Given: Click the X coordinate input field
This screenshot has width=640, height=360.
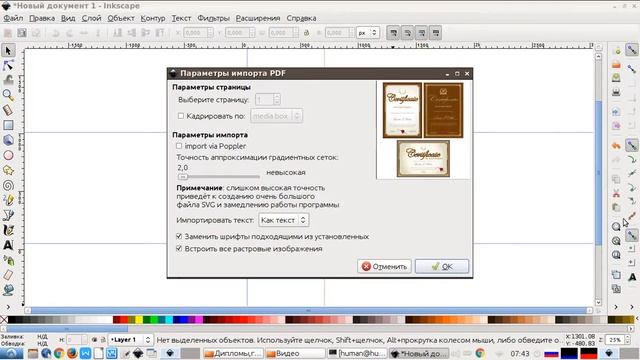Looking at the screenshot, I should (198, 33).
